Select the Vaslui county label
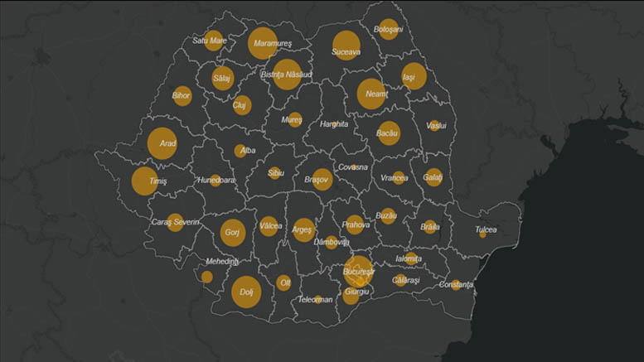This screenshot has height=362, width=644. (436, 126)
